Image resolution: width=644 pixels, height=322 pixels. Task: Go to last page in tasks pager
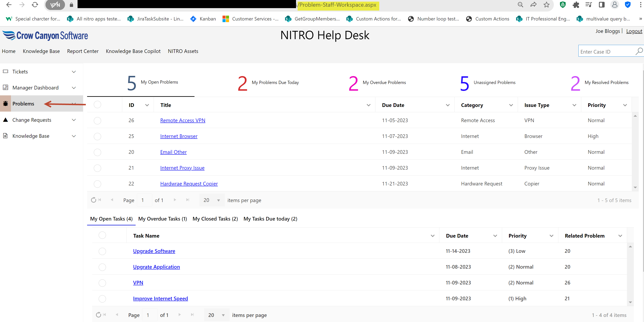point(192,315)
